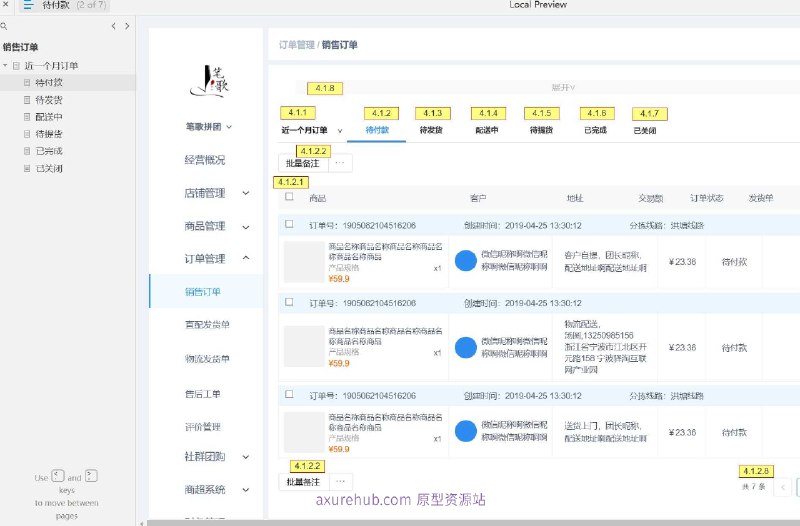Select 评价管理 in navigation
This screenshot has height=526, width=800.
(203, 427)
